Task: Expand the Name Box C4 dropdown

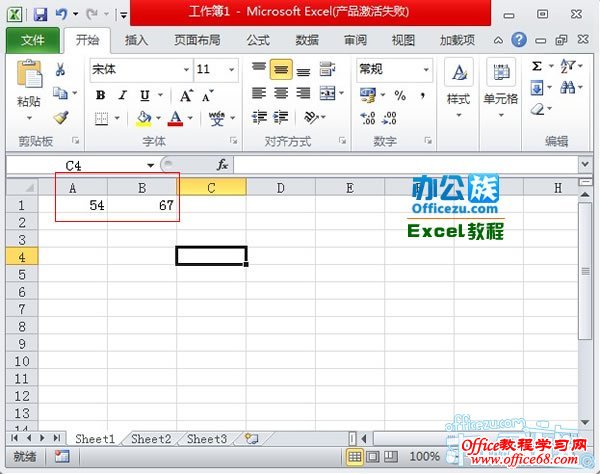Action: click(x=150, y=166)
